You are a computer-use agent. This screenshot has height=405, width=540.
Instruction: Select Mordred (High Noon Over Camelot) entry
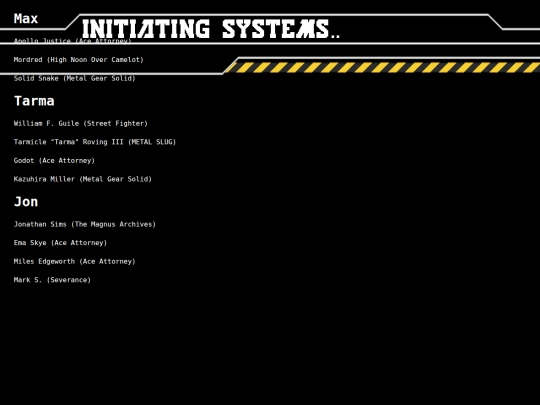79,60
